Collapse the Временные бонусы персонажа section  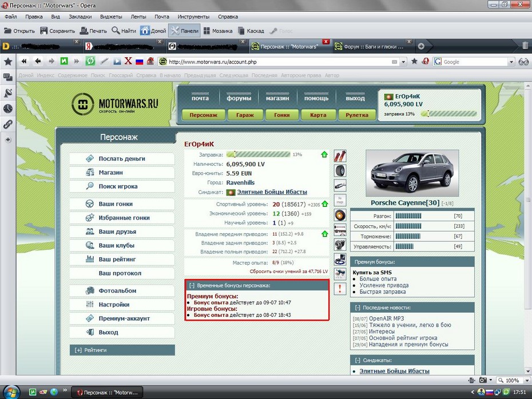[192, 285]
